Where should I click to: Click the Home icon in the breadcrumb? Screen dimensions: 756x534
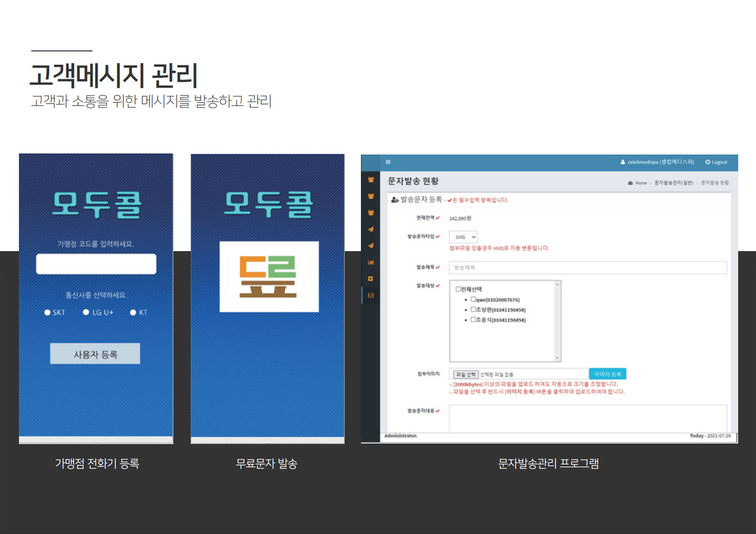tap(629, 183)
